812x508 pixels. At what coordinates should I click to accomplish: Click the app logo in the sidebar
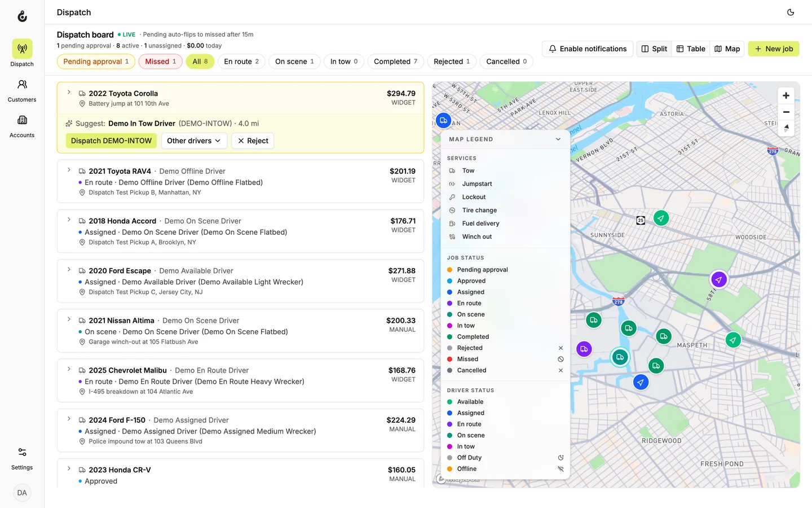(22, 16)
